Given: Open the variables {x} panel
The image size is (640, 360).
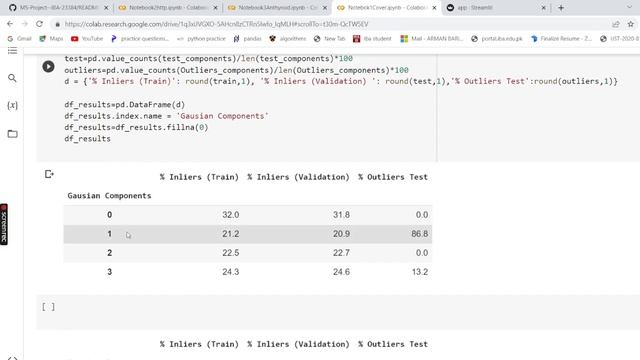Looking at the screenshot, I should [12, 105].
